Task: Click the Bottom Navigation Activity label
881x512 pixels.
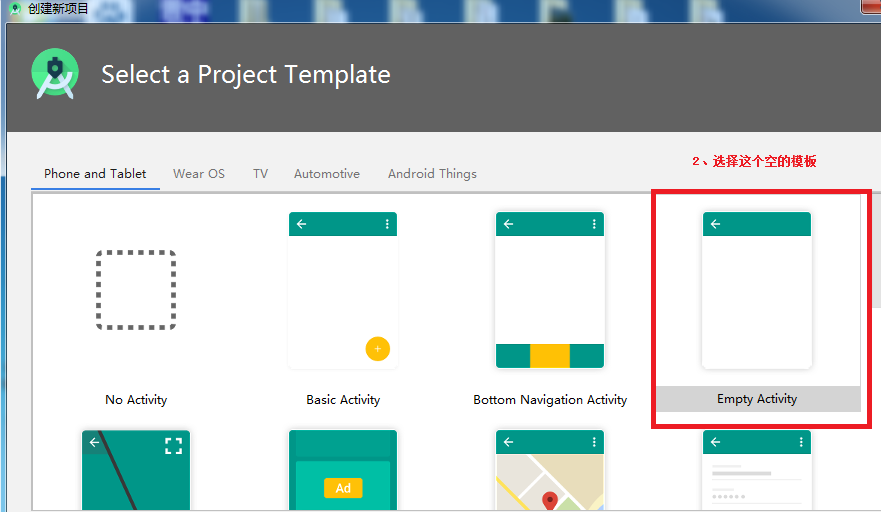Action: pos(550,400)
